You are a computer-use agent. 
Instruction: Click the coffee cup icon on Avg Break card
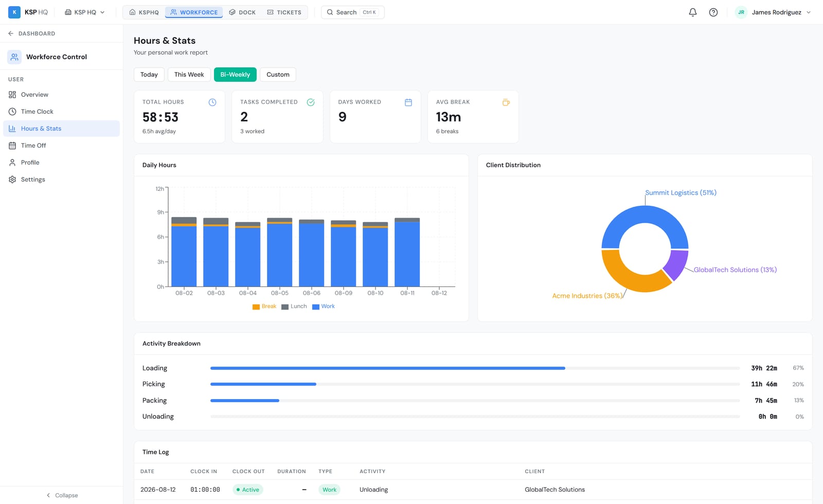point(506,102)
